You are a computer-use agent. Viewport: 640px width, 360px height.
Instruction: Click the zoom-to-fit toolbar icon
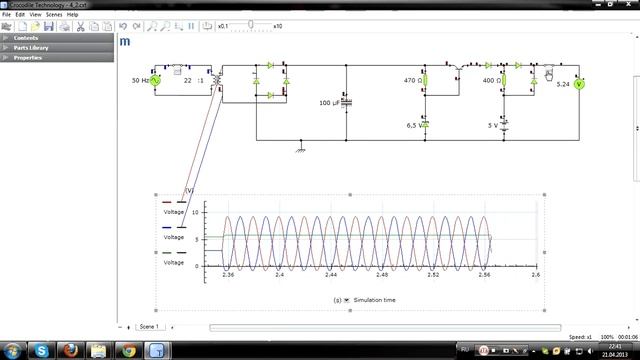coord(179,27)
